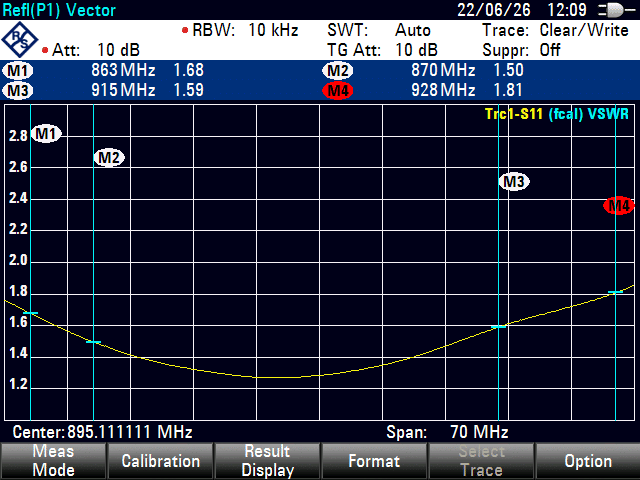The height and width of the screenshot is (480, 640).
Task: Click M4 frequency 928 MHz readout
Action: click(443, 90)
